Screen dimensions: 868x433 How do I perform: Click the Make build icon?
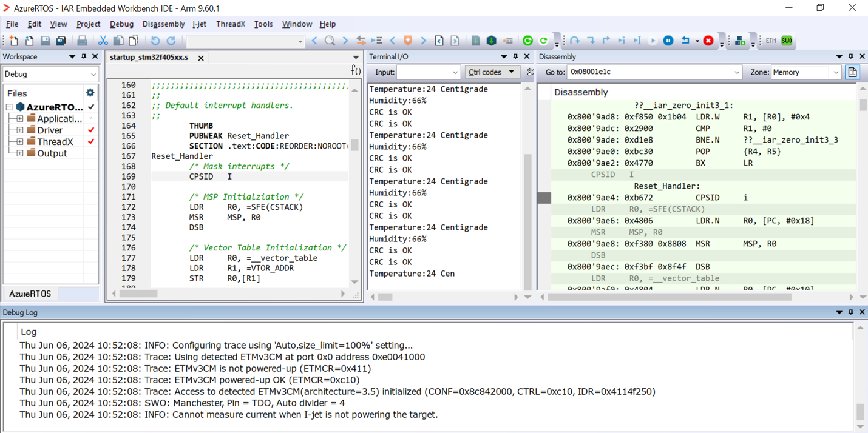(741, 41)
